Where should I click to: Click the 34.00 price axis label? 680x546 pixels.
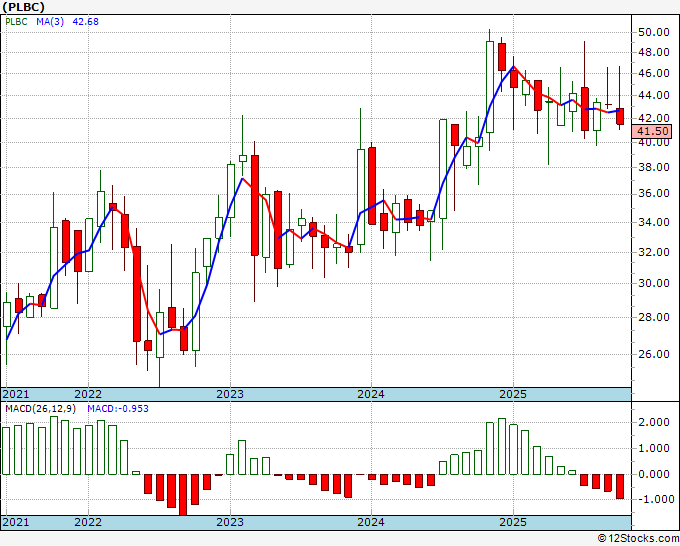pyautogui.click(x=653, y=222)
